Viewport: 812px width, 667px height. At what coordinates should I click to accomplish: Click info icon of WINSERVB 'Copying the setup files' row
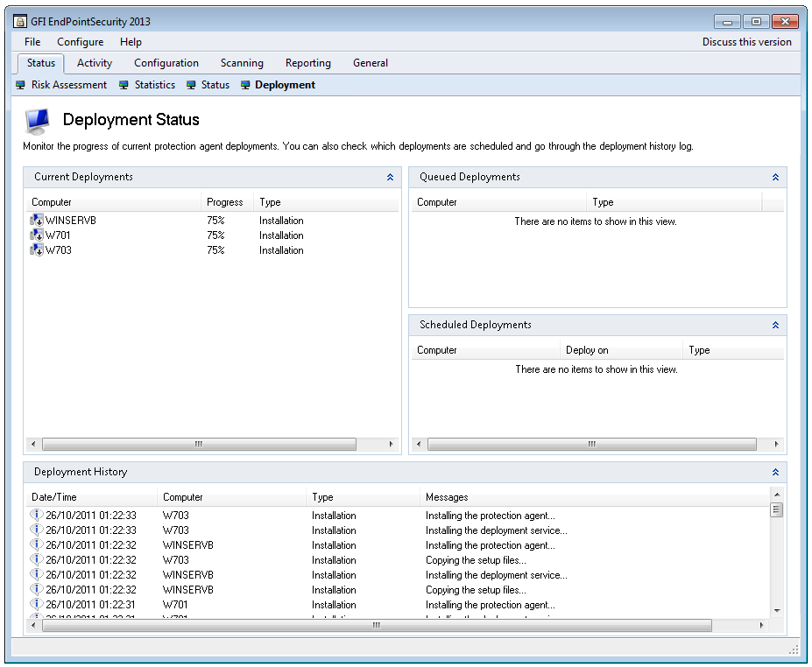point(36,590)
